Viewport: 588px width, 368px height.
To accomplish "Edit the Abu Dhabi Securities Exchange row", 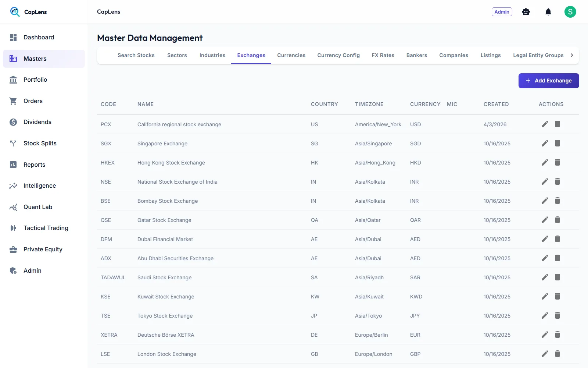I will (545, 258).
